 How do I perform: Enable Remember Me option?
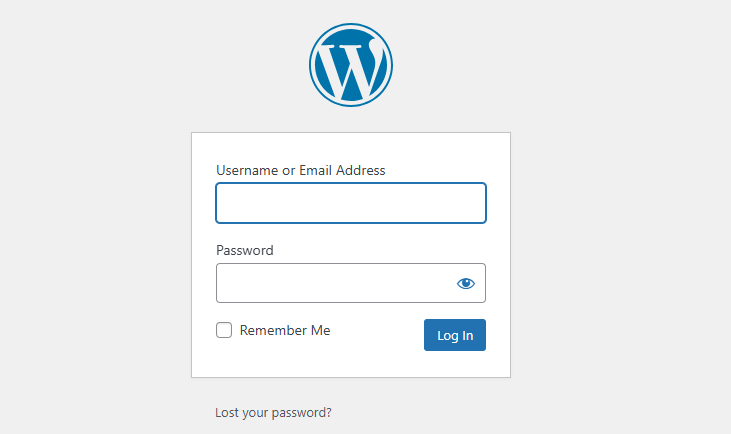coord(225,330)
